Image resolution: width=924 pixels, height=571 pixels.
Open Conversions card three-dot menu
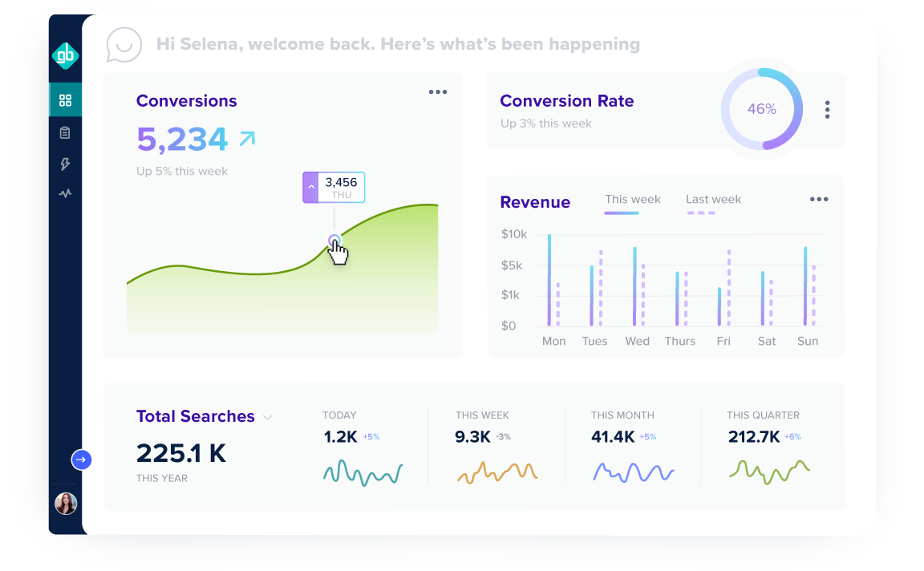point(438,92)
